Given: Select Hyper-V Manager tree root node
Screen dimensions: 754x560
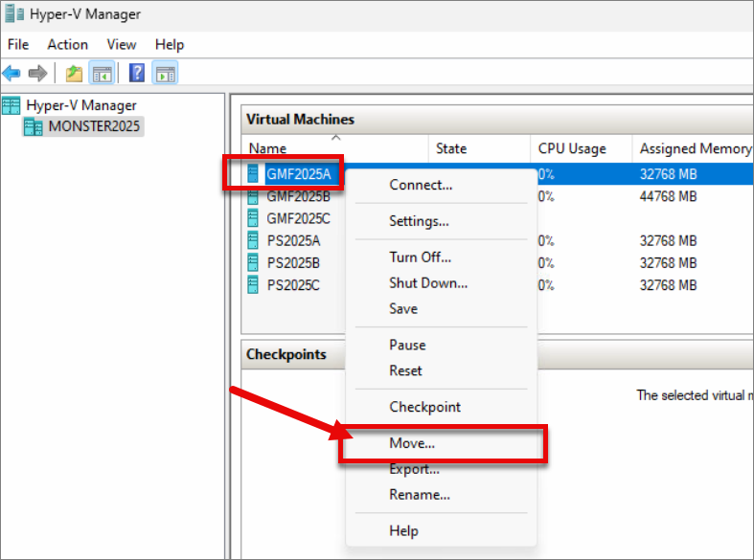Looking at the screenshot, I should pos(81,105).
